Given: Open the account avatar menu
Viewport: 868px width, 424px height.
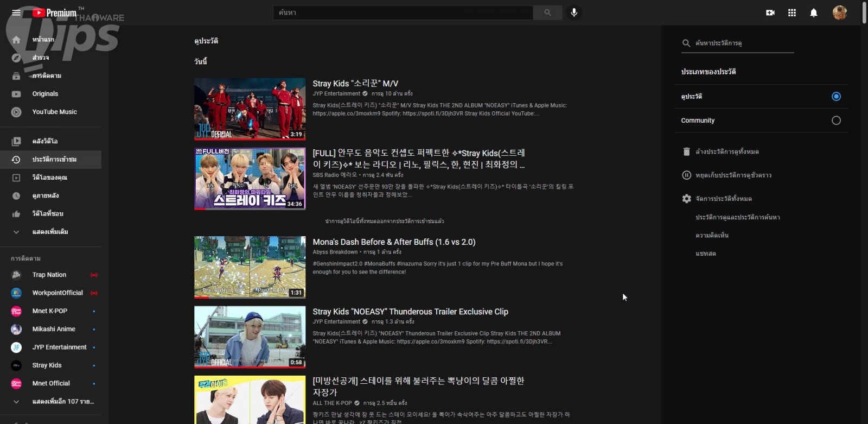Looking at the screenshot, I should point(840,12).
